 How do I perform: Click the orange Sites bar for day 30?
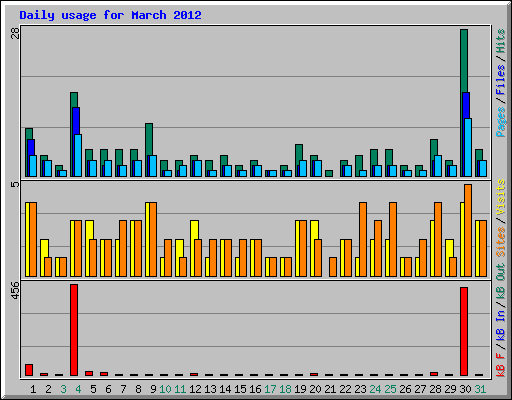click(468, 230)
